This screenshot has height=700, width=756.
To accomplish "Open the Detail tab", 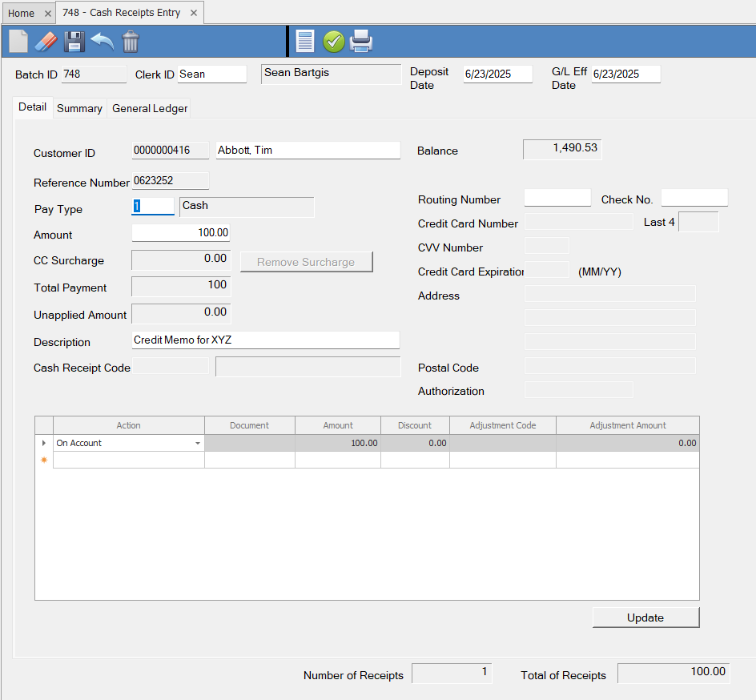I will 32,107.
